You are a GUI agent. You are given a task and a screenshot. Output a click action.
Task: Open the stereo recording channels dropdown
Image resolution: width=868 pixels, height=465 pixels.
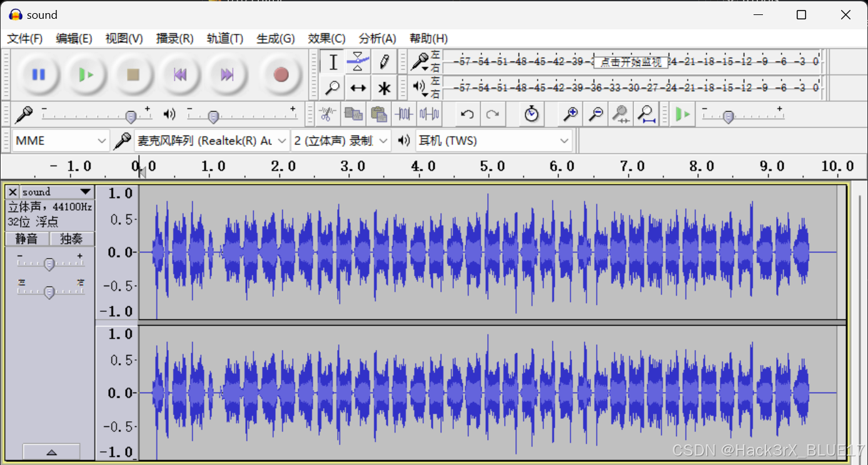click(341, 141)
